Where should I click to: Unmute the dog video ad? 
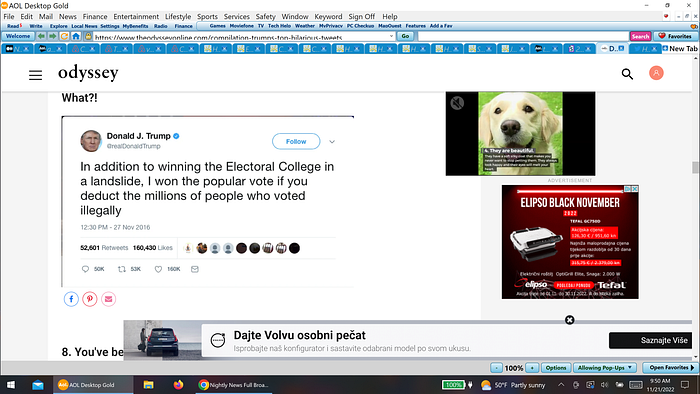click(x=457, y=103)
